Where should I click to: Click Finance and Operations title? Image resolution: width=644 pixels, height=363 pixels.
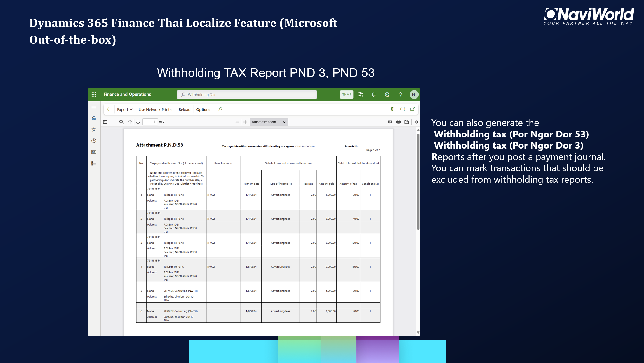point(127,94)
